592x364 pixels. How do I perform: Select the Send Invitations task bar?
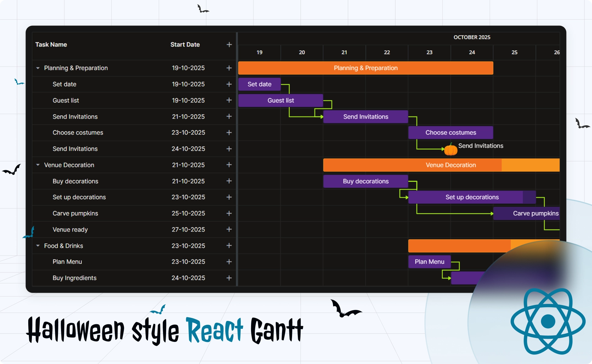365,116
